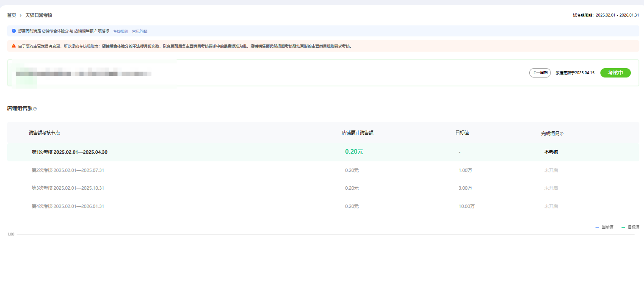Click the 0.20元 green sales amount
The image size is (644, 299).
tap(354, 152)
